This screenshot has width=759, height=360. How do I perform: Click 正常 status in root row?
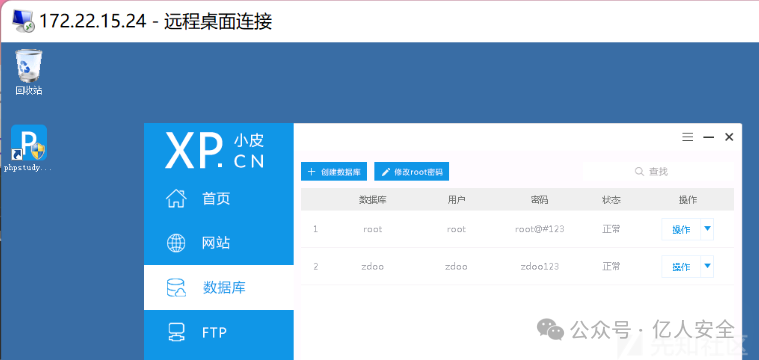(x=611, y=229)
